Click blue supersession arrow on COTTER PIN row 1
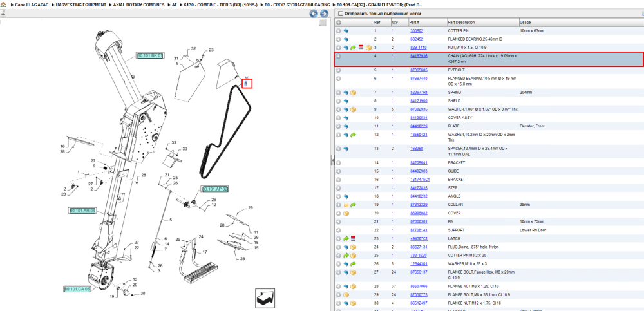The height and width of the screenshot is (311, 644). (x=346, y=31)
